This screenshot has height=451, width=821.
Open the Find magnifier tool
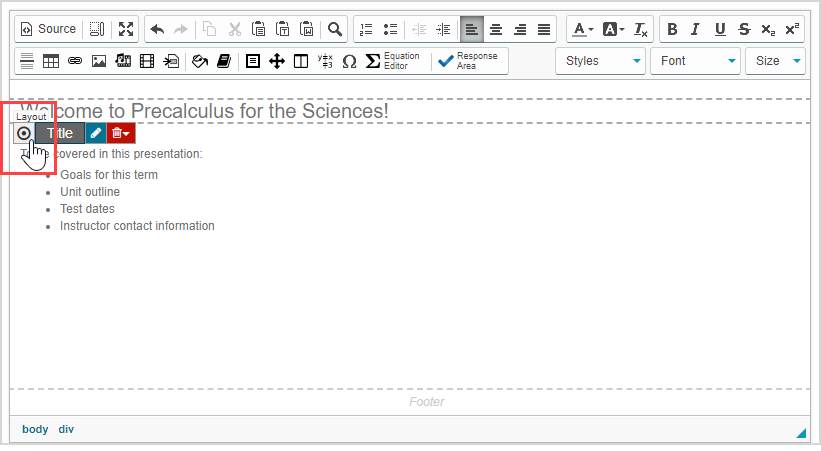pyautogui.click(x=335, y=29)
